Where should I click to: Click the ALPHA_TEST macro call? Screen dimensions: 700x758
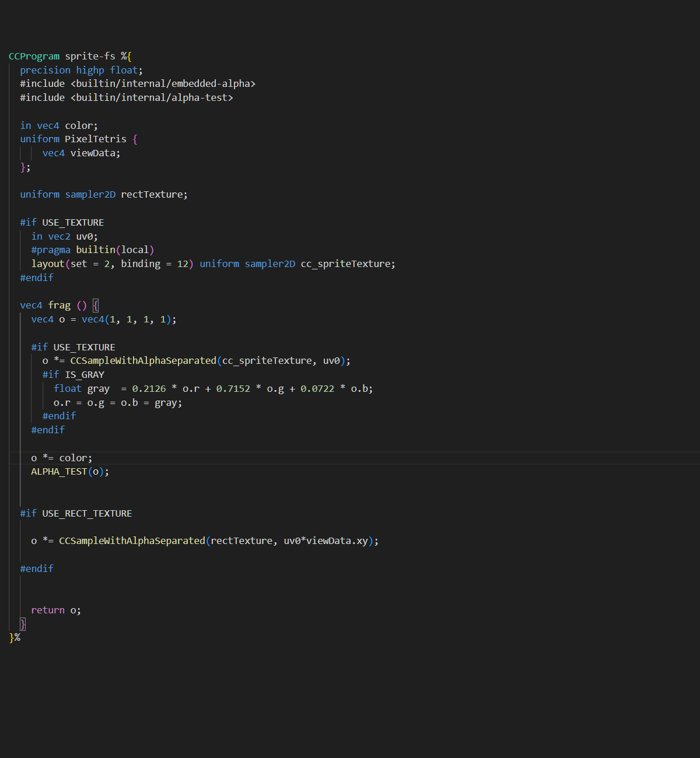(59, 471)
